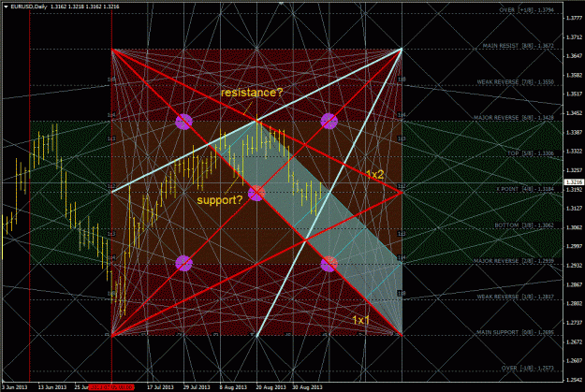Select the X POINT [4/8] - 1.3184 label
585x392 pixels.
(x=525, y=189)
